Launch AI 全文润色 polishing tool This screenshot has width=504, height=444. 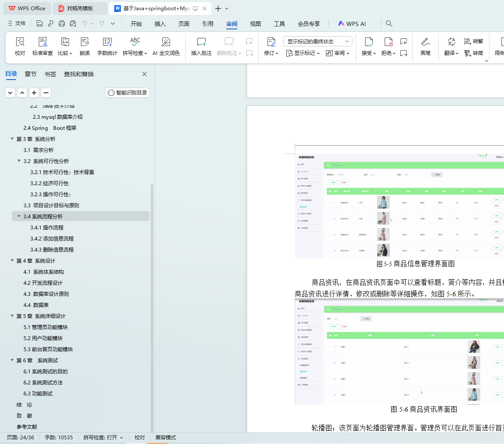(x=166, y=46)
